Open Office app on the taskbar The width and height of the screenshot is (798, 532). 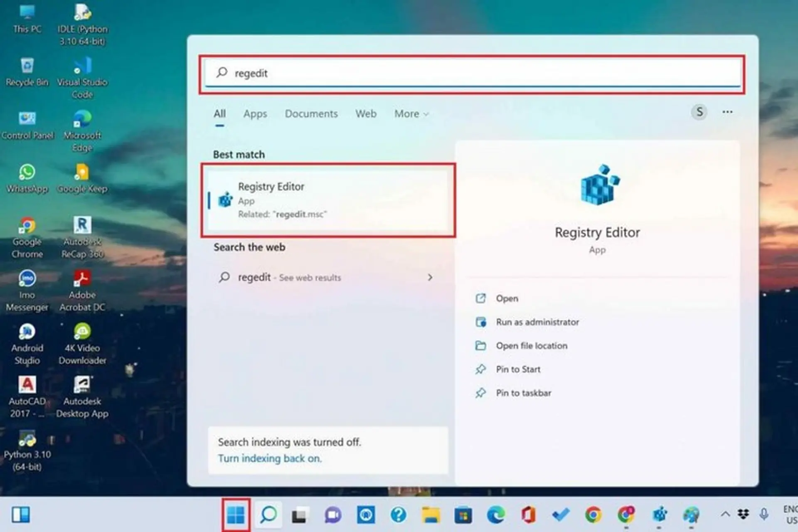tap(528, 515)
